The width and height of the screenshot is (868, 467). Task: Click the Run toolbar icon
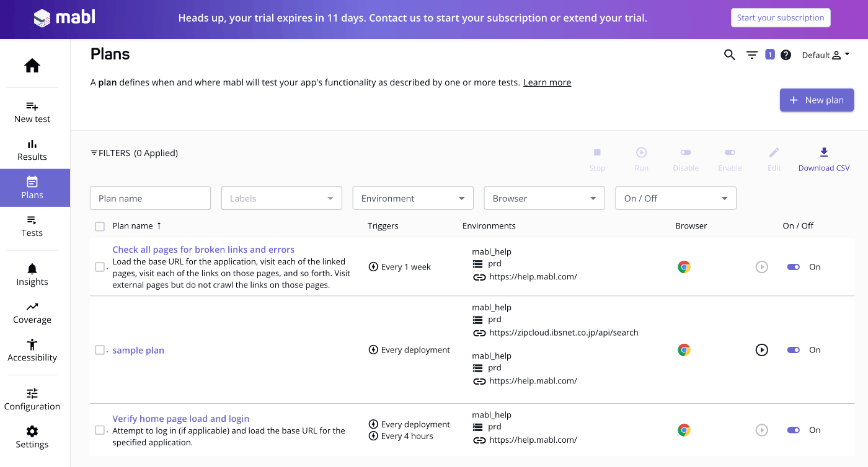pos(642,159)
